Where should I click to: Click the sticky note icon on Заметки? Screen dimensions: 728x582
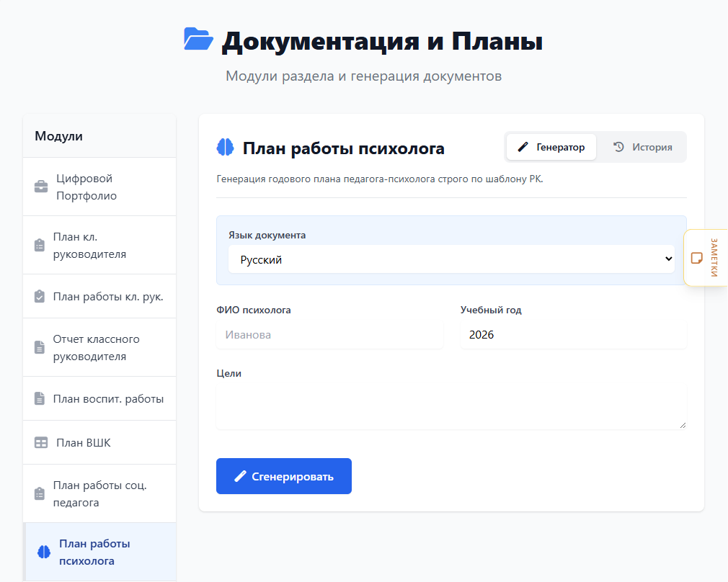pos(696,258)
